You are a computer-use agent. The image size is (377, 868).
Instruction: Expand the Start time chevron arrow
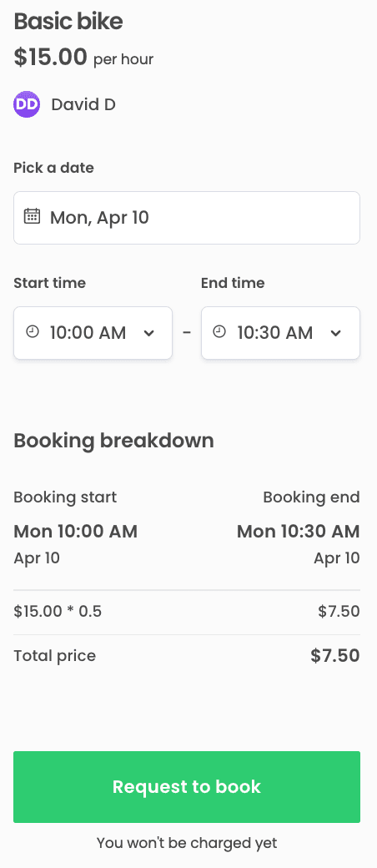[148, 333]
